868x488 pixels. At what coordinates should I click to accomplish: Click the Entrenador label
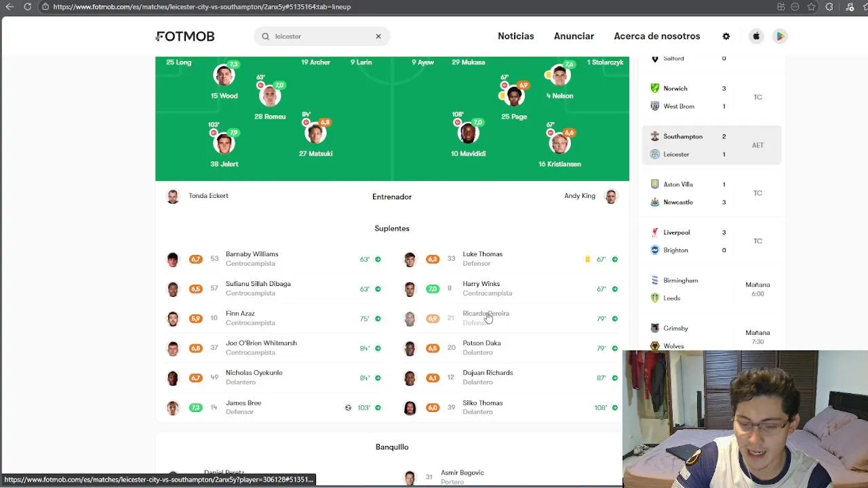pos(392,197)
